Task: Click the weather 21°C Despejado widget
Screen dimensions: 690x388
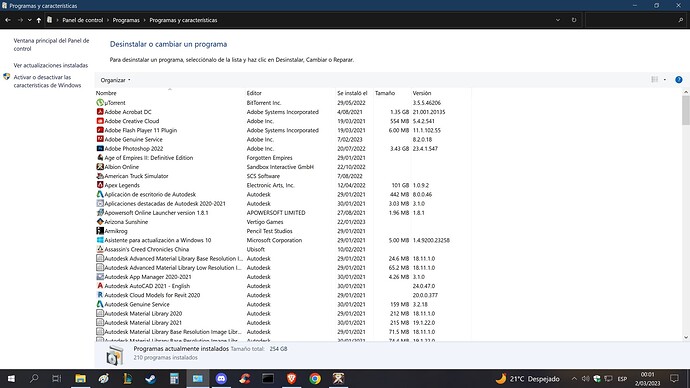Action: coord(528,378)
